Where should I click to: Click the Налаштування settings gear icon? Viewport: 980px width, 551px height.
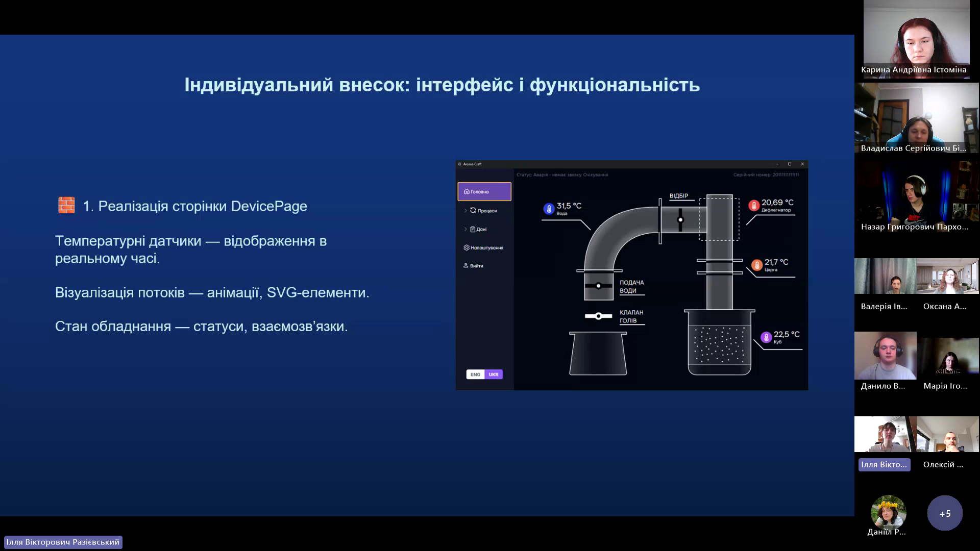click(466, 247)
